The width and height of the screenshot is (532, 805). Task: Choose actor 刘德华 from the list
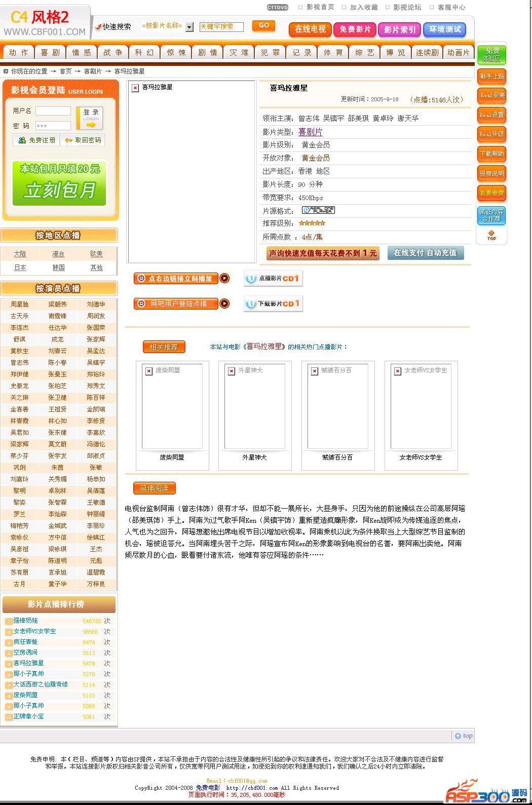click(x=96, y=304)
